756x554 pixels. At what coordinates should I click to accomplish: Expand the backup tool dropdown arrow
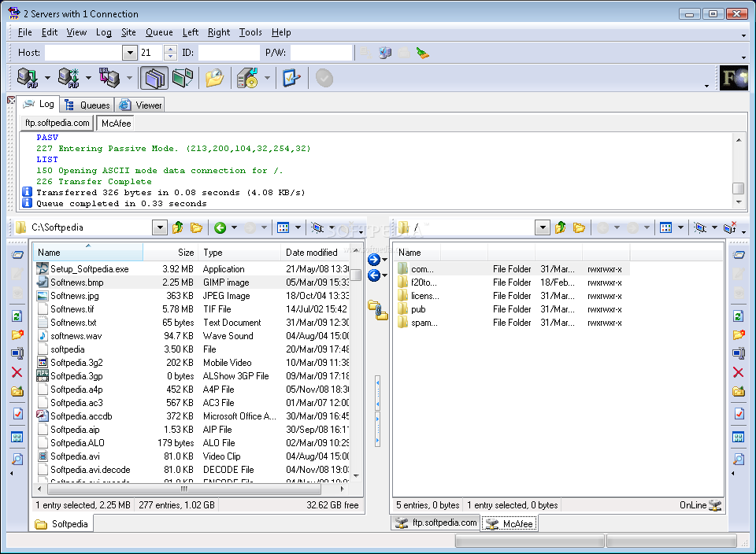(267, 78)
